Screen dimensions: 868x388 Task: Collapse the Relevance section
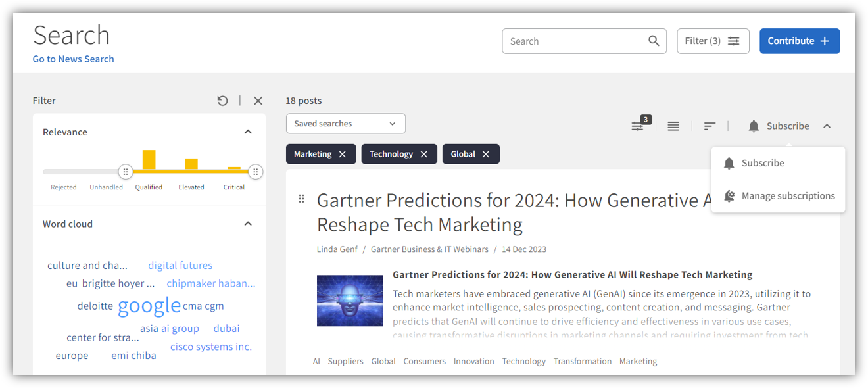[248, 132]
